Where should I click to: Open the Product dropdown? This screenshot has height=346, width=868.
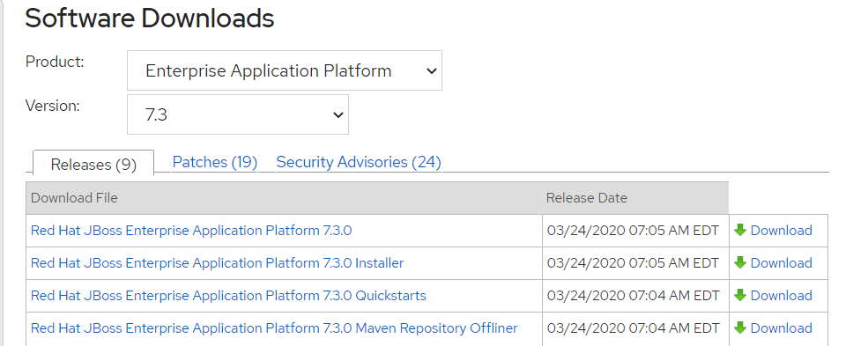coord(285,70)
